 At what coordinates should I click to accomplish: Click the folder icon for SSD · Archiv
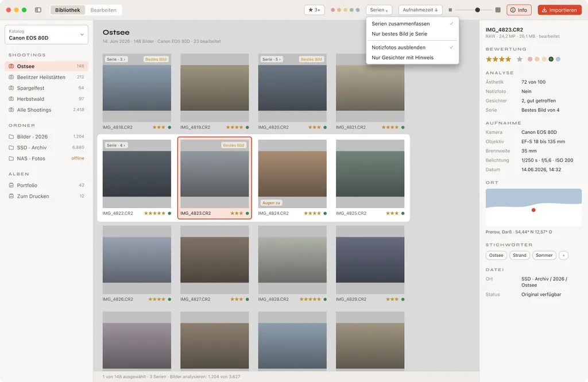point(11,148)
